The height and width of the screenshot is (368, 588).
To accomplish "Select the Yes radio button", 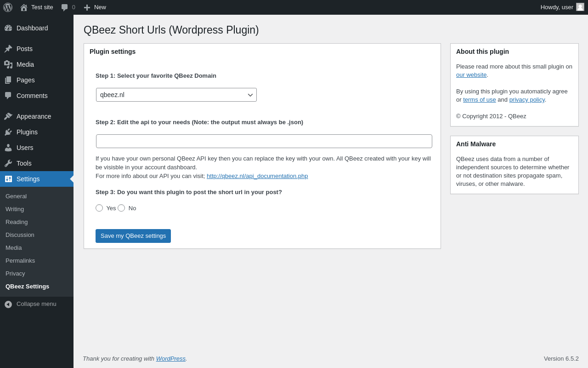I will point(99,208).
